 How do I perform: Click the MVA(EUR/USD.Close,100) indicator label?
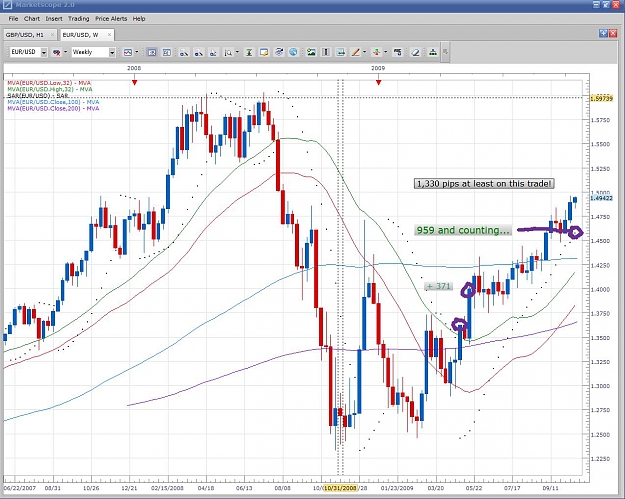tap(53, 102)
